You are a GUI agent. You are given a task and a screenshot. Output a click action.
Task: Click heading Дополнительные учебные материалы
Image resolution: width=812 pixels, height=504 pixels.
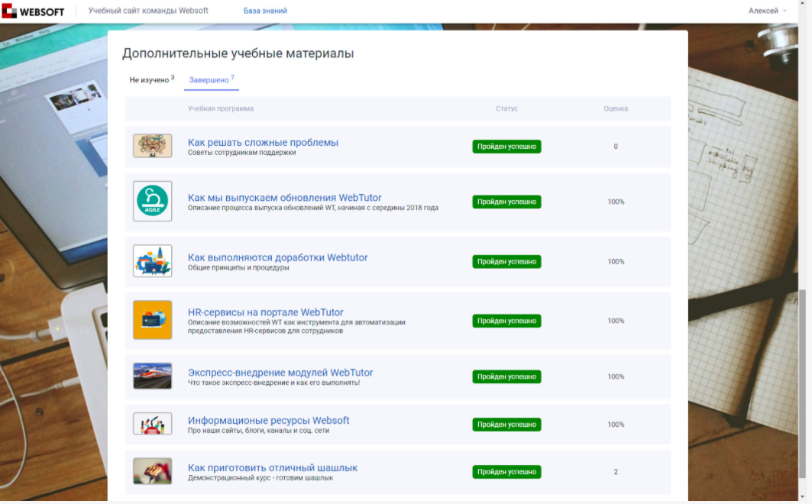click(x=238, y=53)
